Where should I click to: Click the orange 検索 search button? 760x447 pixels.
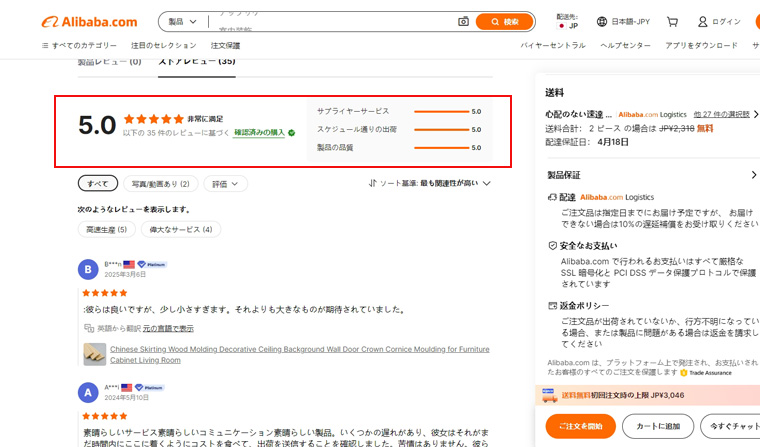click(x=505, y=21)
